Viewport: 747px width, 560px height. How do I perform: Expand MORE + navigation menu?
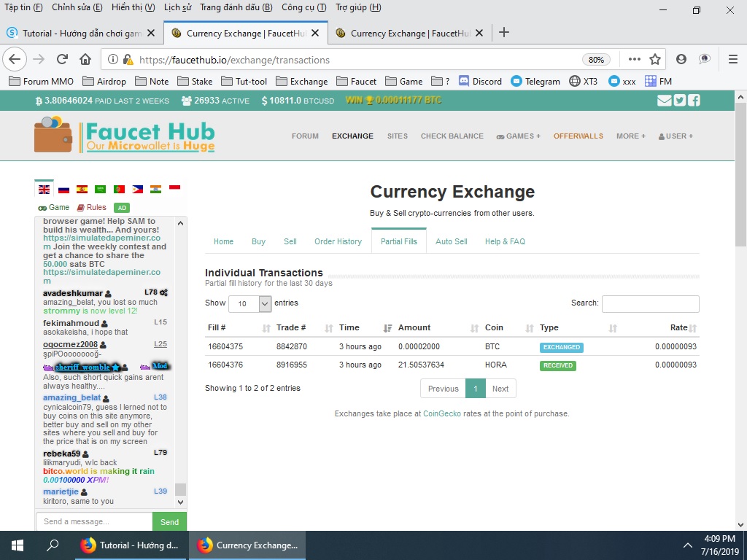click(x=631, y=136)
